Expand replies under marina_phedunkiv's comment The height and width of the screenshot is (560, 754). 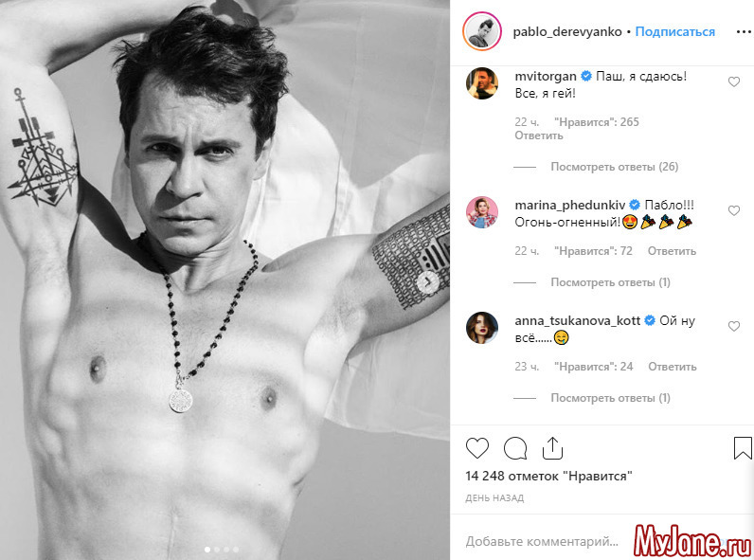(610, 282)
